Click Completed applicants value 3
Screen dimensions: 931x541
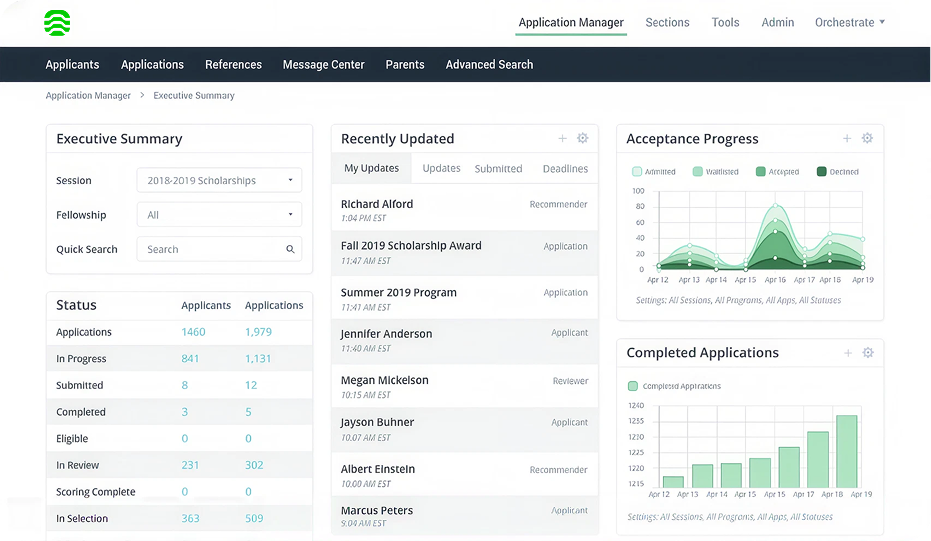(x=185, y=412)
